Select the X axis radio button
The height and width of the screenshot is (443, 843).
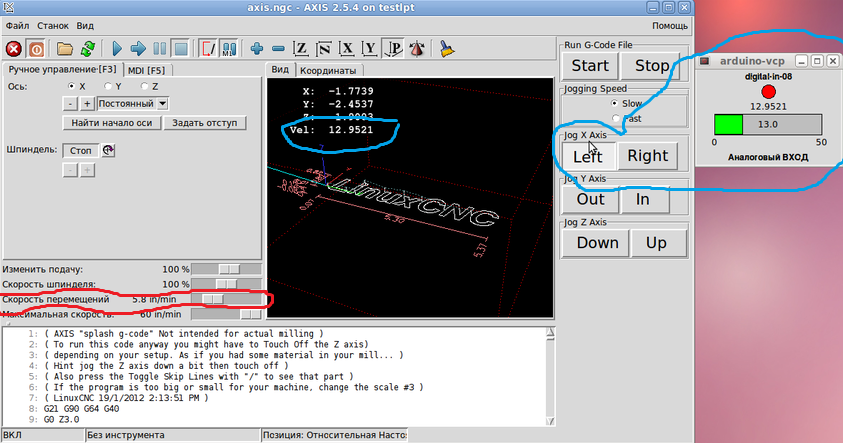(x=72, y=86)
